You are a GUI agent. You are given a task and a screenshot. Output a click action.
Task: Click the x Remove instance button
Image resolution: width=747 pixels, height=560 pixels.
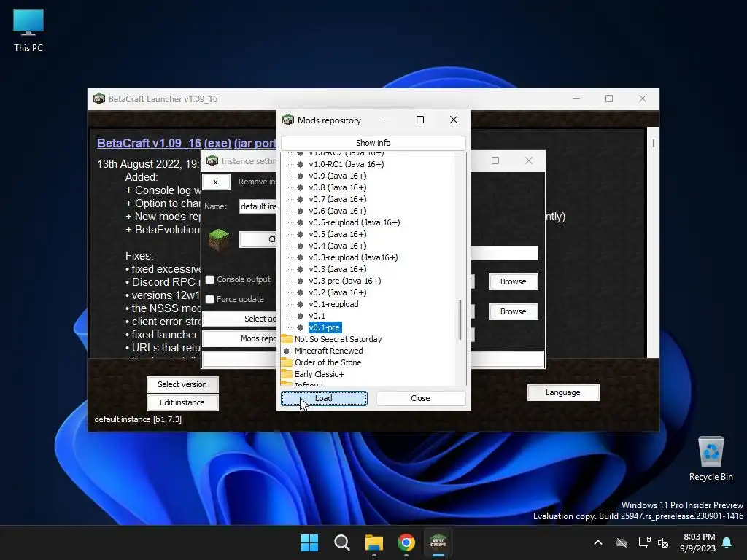(216, 182)
